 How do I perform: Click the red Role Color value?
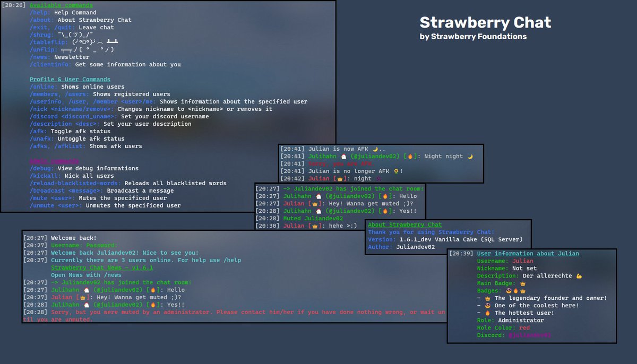tap(524, 328)
